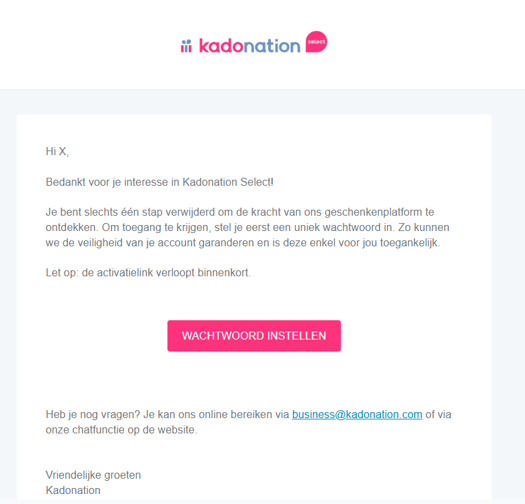This screenshot has height=504, width=525.
Task: Click the 'onze chatfunctie op de website' line
Action: (x=121, y=430)
